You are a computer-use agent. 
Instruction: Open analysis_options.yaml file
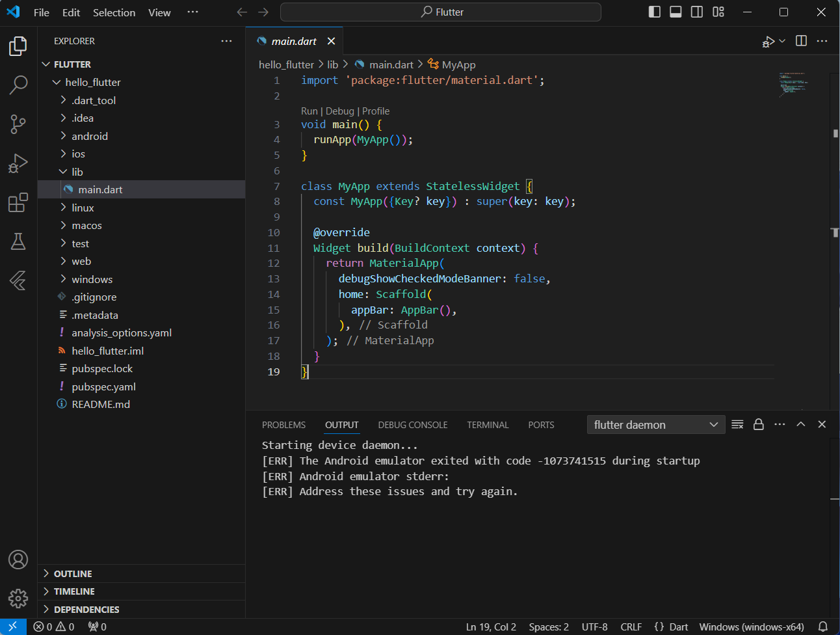142,332
